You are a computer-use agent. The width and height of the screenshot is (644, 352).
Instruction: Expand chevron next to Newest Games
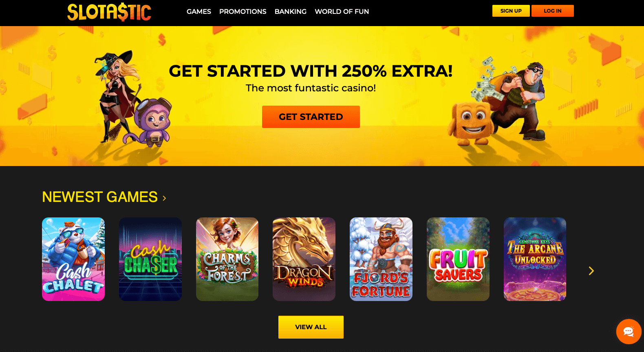click(164, 198)
